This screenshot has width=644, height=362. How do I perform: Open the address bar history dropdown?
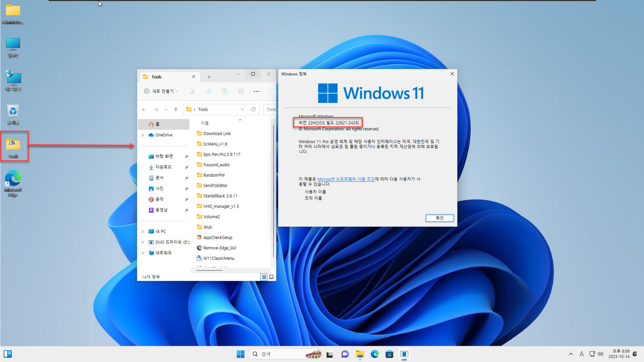coord(242,109)
